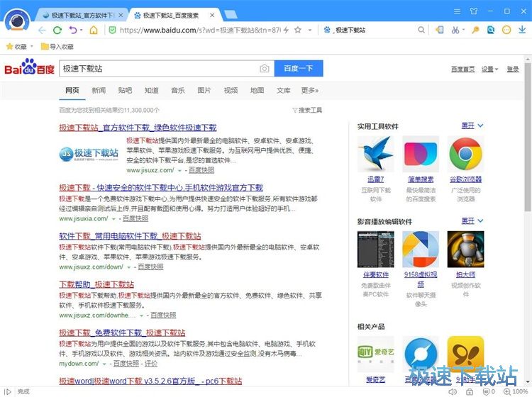Viewport: 532px width, 397px height.
Task: Open the home page icon
Action: 94,30
